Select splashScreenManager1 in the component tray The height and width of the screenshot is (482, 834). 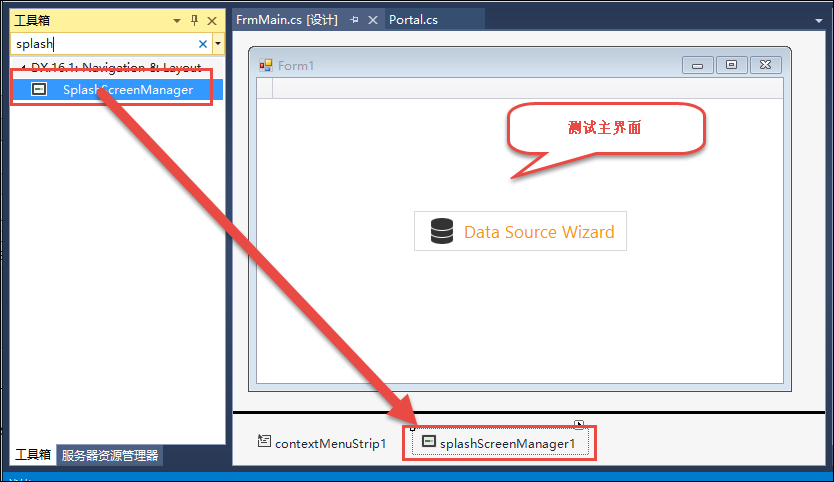500,443
